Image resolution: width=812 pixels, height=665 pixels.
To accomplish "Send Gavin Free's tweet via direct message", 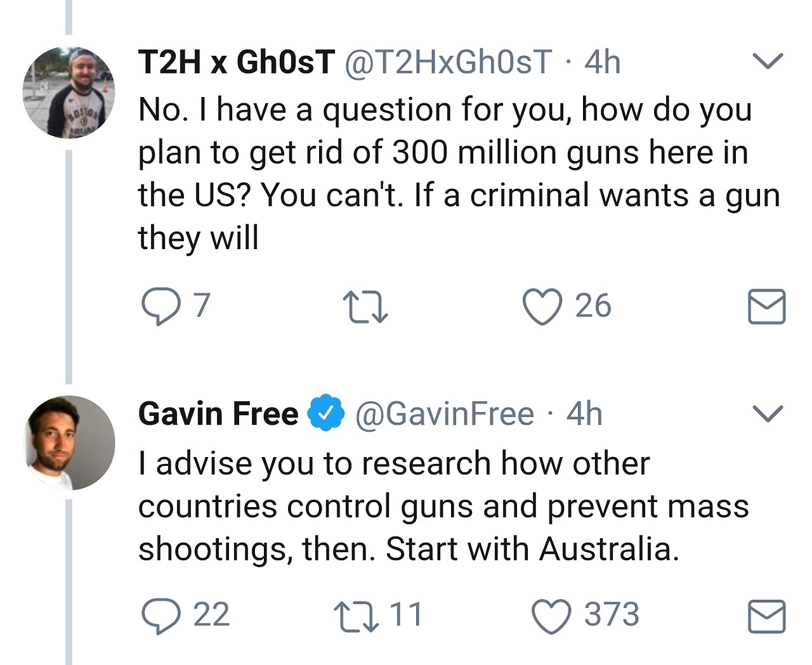I will 766,616.
